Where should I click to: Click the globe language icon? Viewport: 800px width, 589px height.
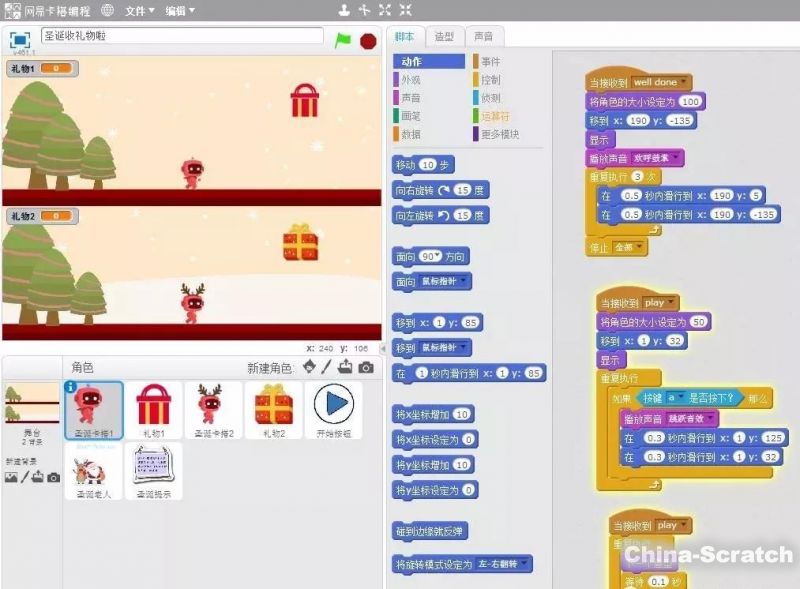pyautogui.click(x=107, y=10)
